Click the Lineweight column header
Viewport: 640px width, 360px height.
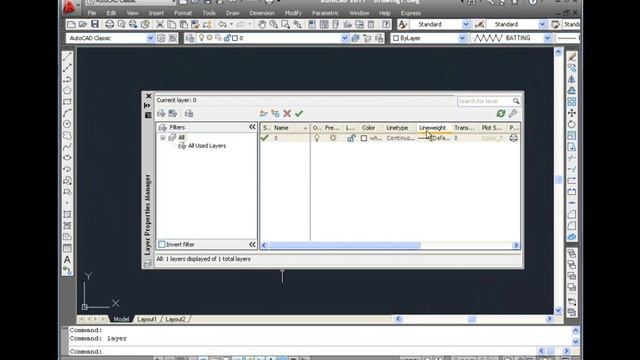point(434,128)
